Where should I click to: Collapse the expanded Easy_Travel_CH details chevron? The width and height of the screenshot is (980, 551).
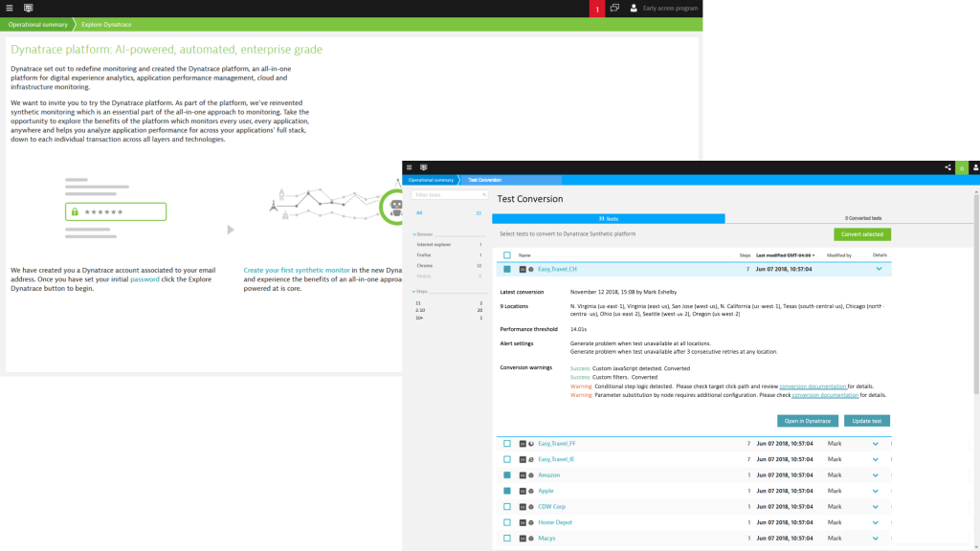tap(879, 269)
